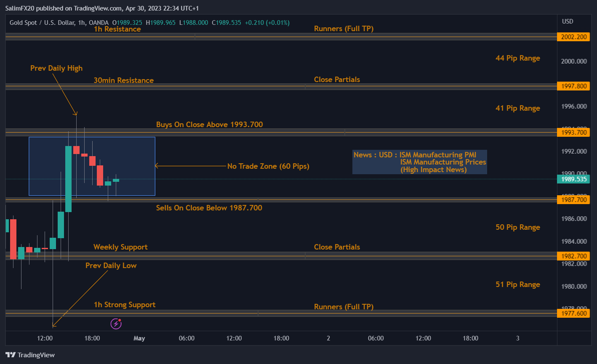Select the ISM Manufacturing PMI news box
The image size is (597, 364).
point(419,162)
